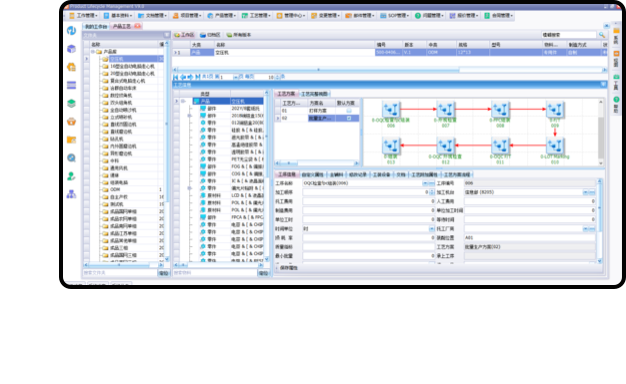Open the process flow diagram tab beside 工艺方案

coord(315,94)
